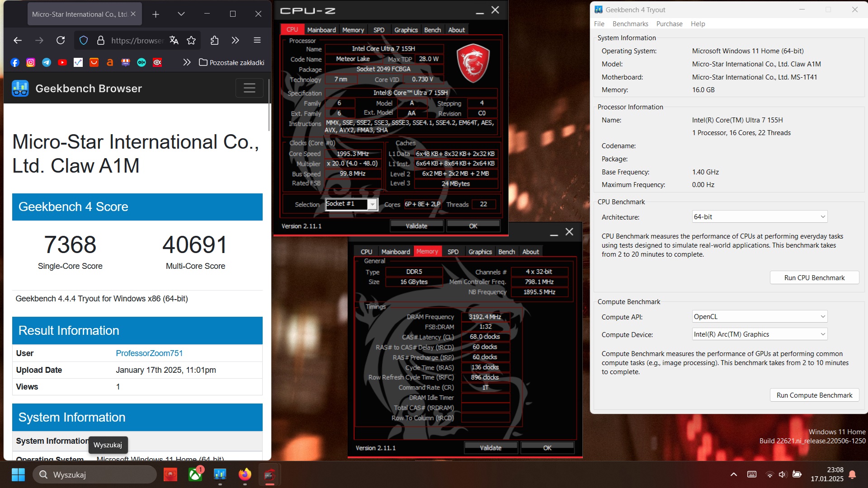Open the SPD tab in CPU-Z top window

(x=379, y=30)
